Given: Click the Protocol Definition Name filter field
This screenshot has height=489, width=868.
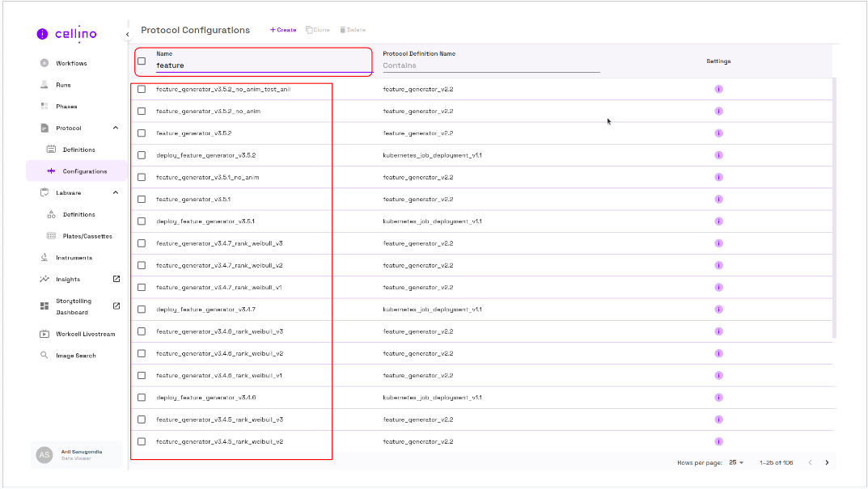Looking at the screenshot, I should 491,65.
